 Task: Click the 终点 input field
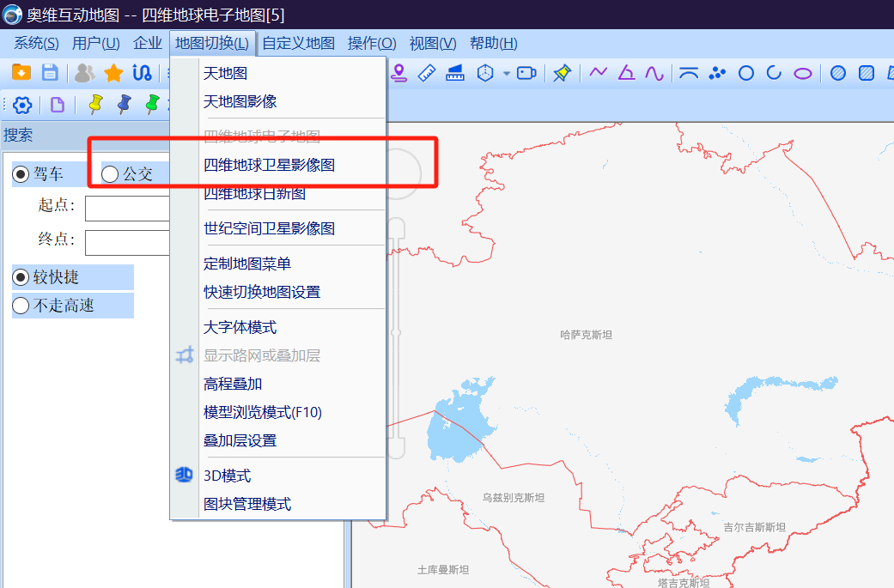tap(129, 242)
